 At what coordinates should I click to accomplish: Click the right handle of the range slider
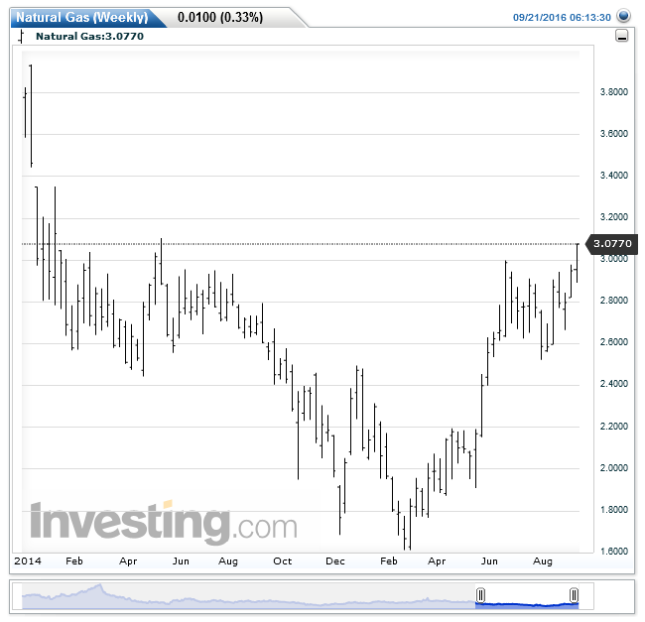pyautogui.click(x=574, y=595)
